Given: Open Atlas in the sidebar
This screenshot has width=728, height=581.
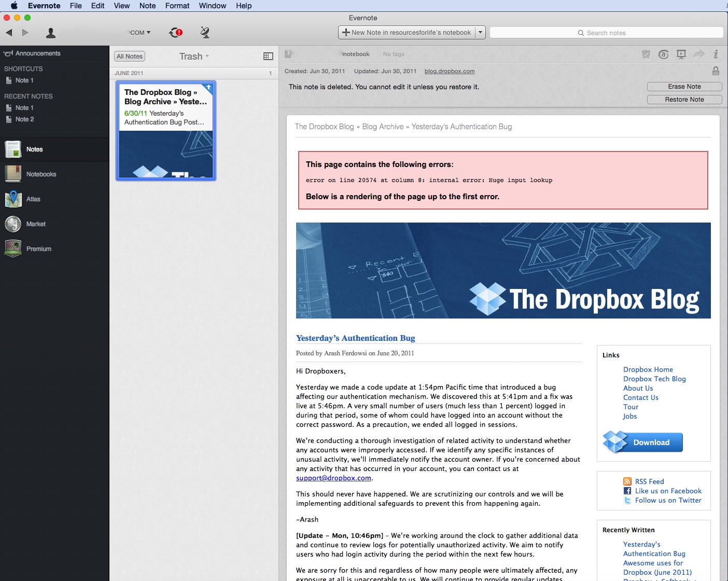Looking at the screenshot, I should 33,199.
